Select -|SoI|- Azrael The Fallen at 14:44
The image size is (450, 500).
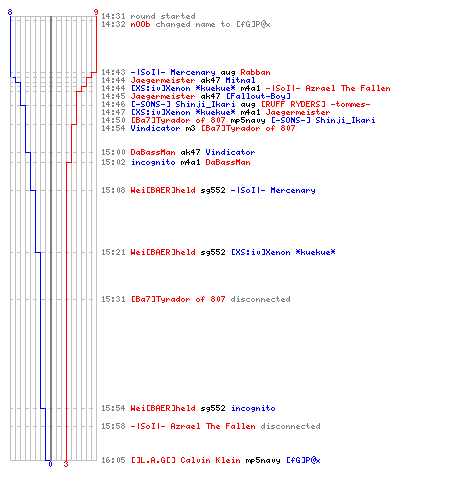328,88
